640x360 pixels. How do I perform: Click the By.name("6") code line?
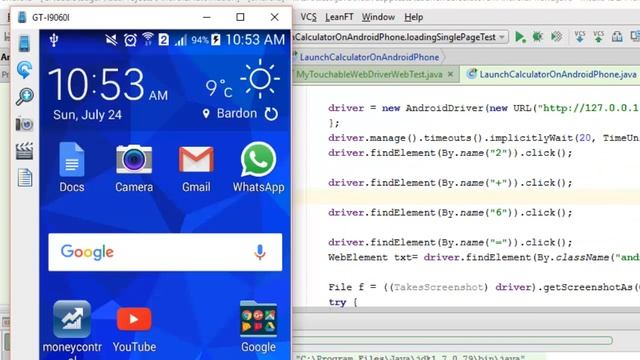pyautogui.click(x=450, y=213)
